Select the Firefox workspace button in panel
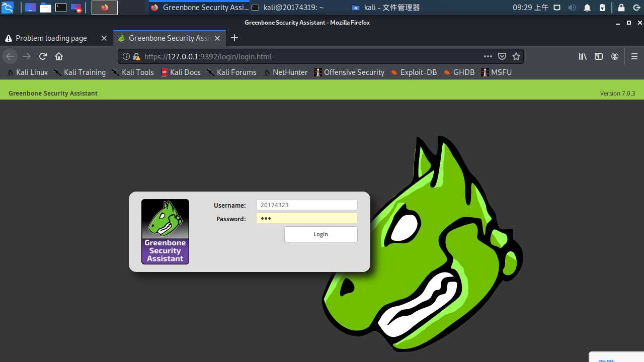The height and width of the screenshot is (362, 644). tap(105, 8)
